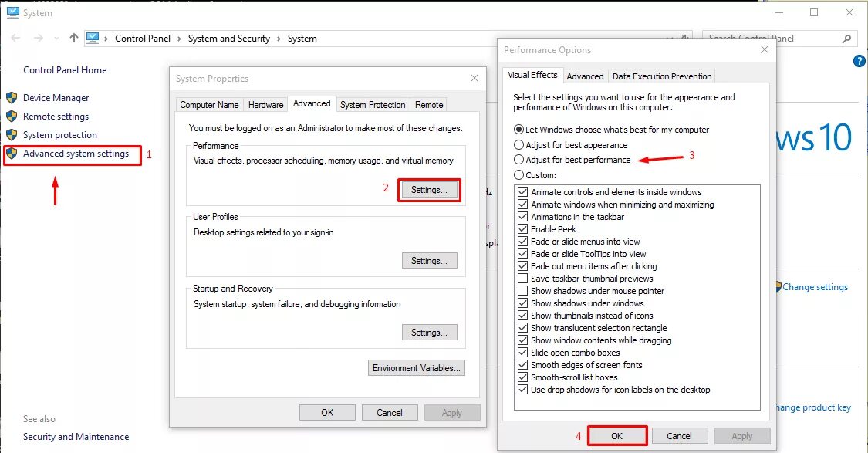Click OK in Performance Options

pyautogui.click(x=617, y=436)
